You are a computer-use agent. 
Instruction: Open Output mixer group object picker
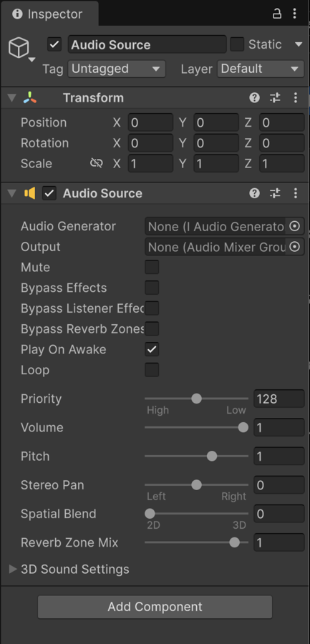(294, 246)
